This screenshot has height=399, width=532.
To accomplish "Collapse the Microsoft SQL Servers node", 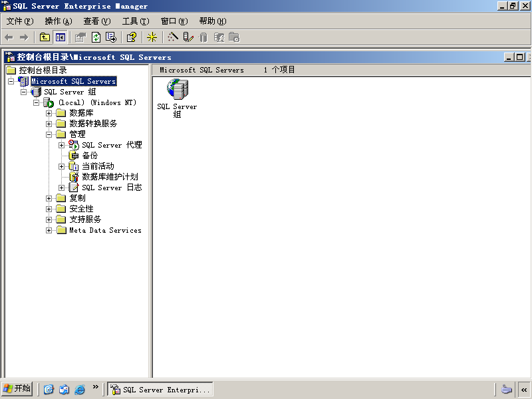I will pos(11,81).
